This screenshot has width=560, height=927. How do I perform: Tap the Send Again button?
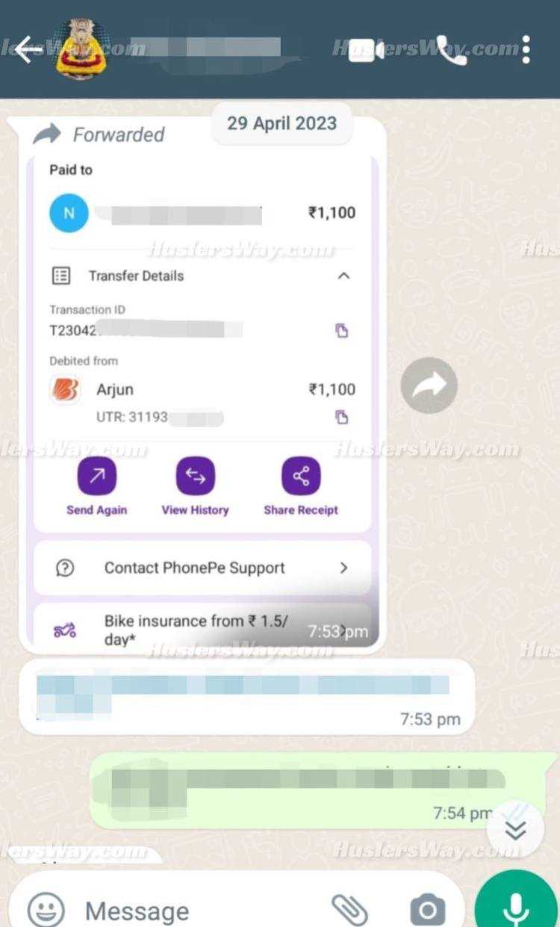tap(97, 487)
